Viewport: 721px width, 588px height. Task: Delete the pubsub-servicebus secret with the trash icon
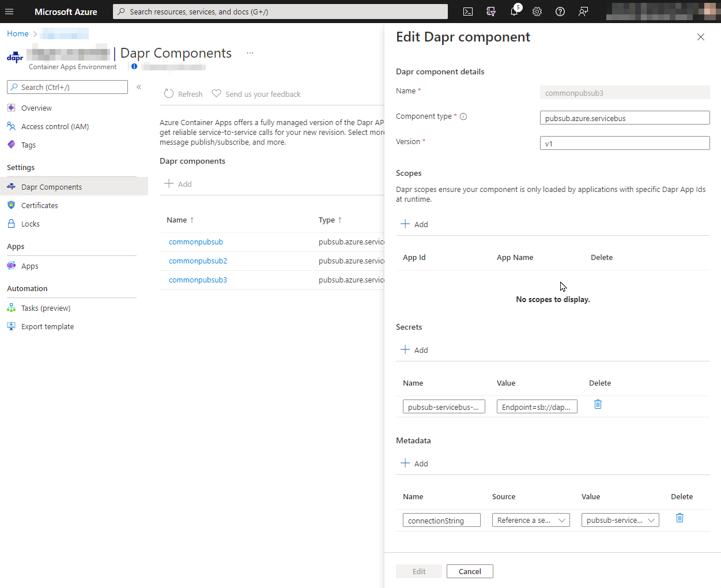598,404
